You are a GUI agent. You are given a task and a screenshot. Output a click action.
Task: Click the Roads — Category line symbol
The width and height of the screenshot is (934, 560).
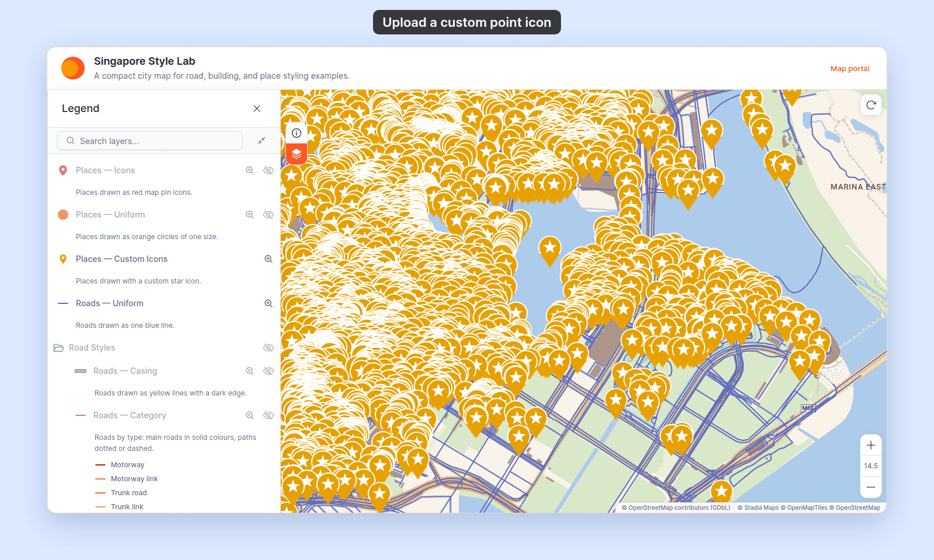click(81, 415)
